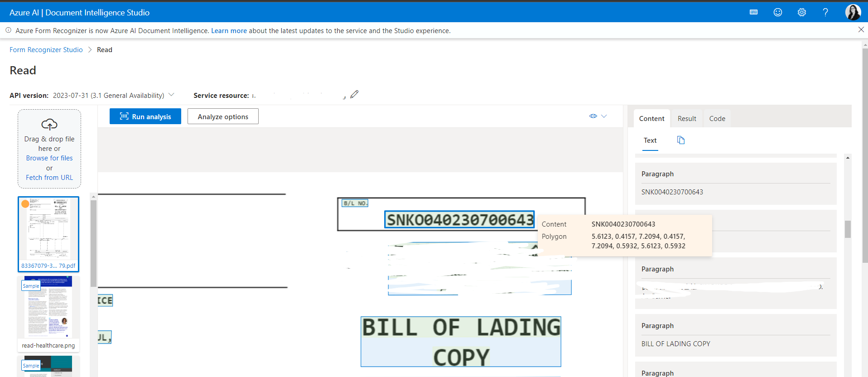
Task: Click the results panel scrollbar thumb
Action: pyautogui.click(x=848, y=229)
